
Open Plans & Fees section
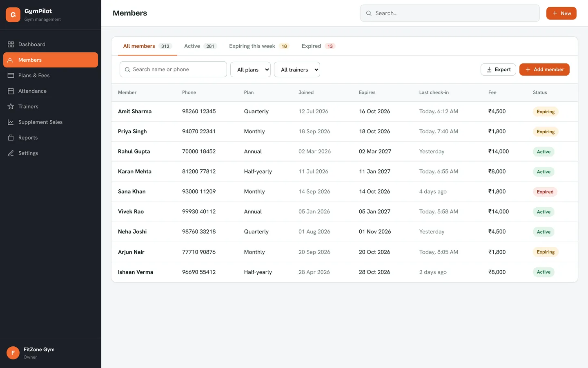pyautogui.click(x=51, y=75)
